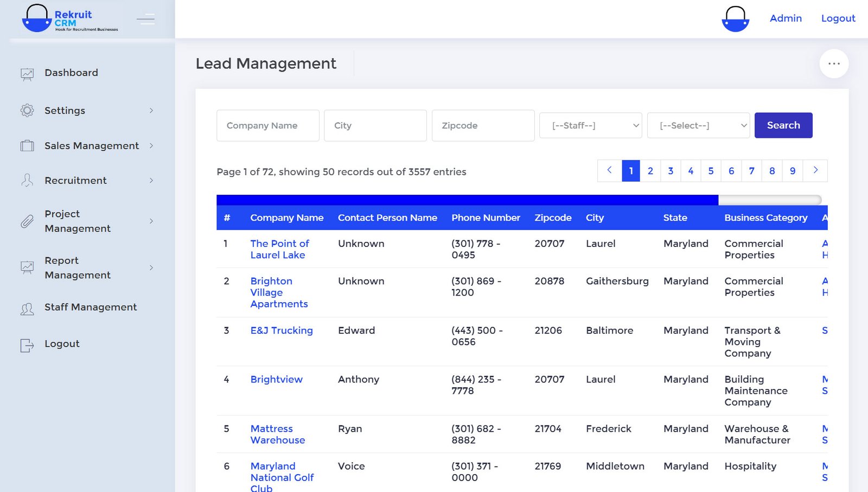
Task: Open Mattress Warehouse company link
Action: pos(277,434)
